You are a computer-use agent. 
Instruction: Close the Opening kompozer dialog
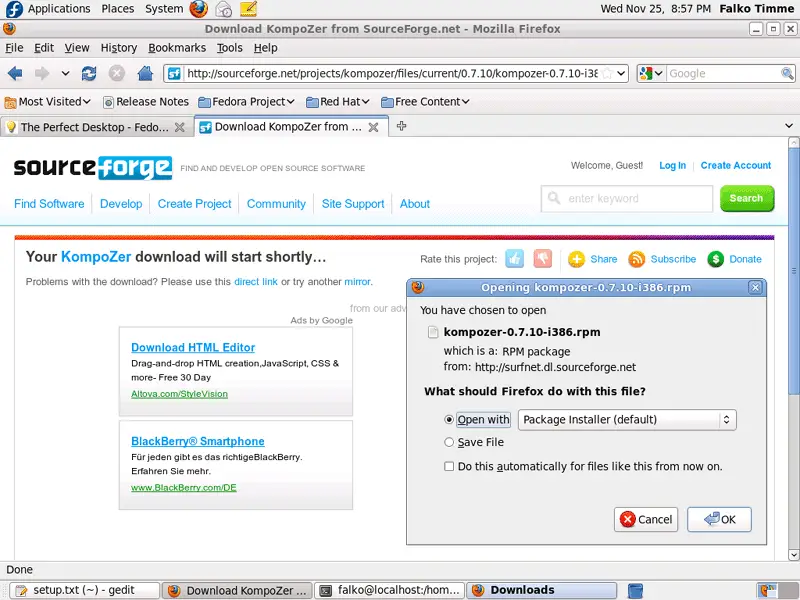tap(755, 288)
